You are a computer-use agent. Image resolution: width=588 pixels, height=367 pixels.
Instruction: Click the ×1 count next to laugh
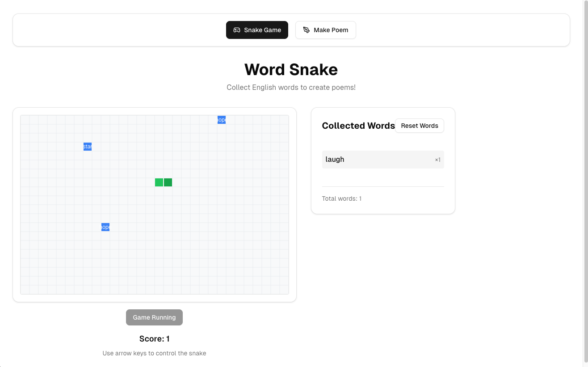437,160
